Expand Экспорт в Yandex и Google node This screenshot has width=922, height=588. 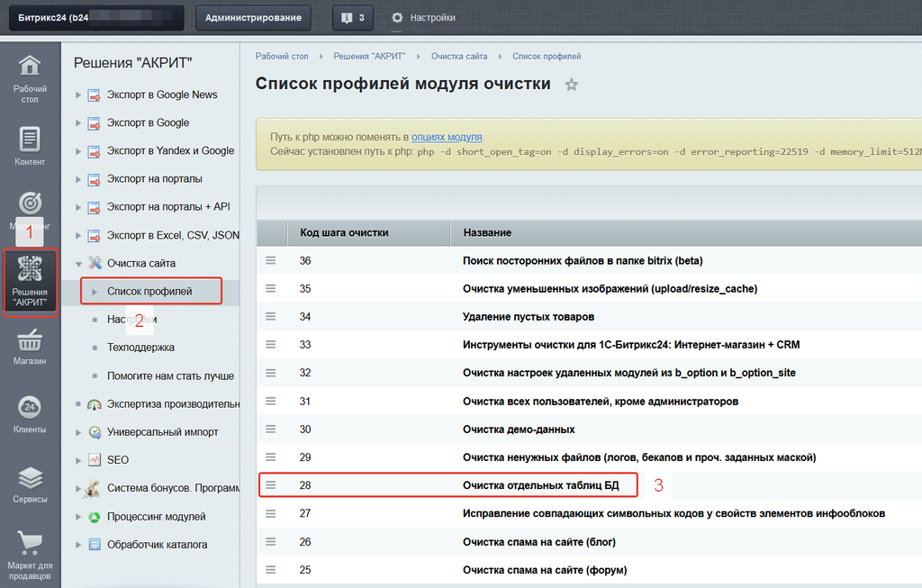coord(78,151)
